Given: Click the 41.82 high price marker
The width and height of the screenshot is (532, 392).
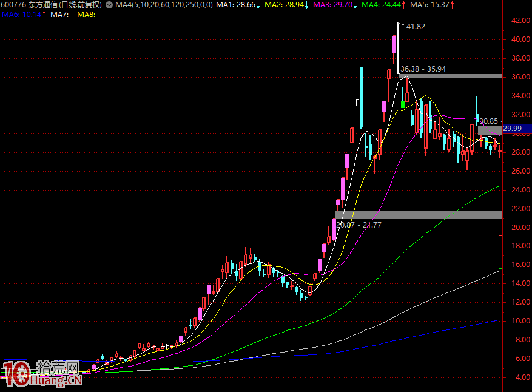Looking at the screenshot, I should tap(416, 27).
